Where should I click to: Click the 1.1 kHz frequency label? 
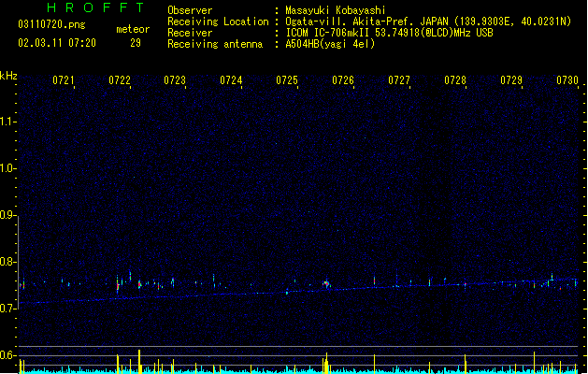[x=7, y=122]
